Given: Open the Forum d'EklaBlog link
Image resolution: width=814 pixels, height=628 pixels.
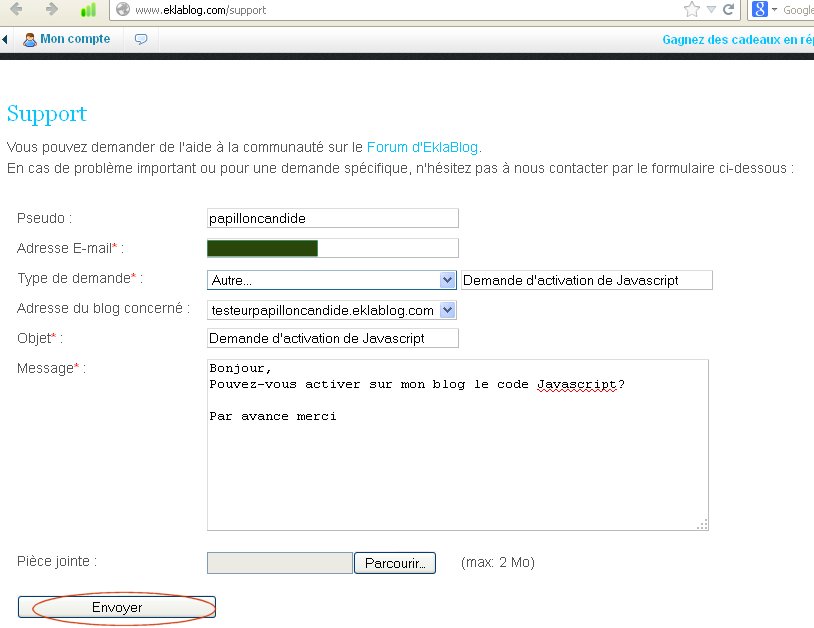Looking at the screenshot, I should (424, 146).
